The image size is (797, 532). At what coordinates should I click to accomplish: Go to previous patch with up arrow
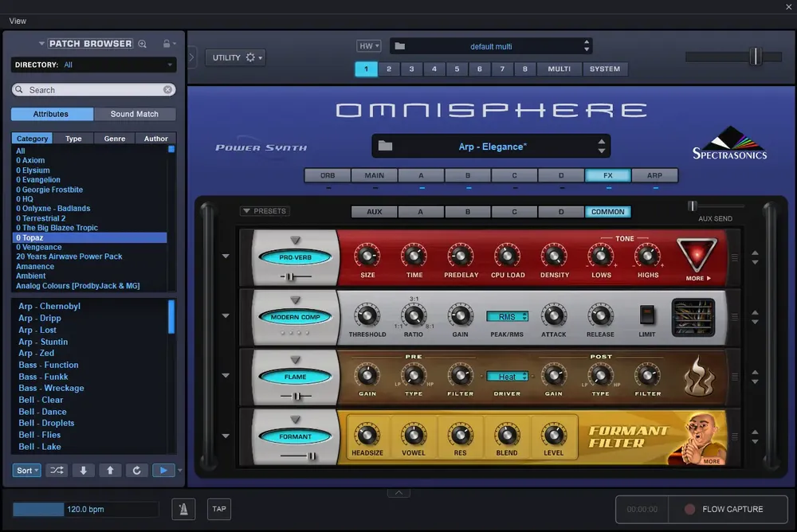[110, 471]
